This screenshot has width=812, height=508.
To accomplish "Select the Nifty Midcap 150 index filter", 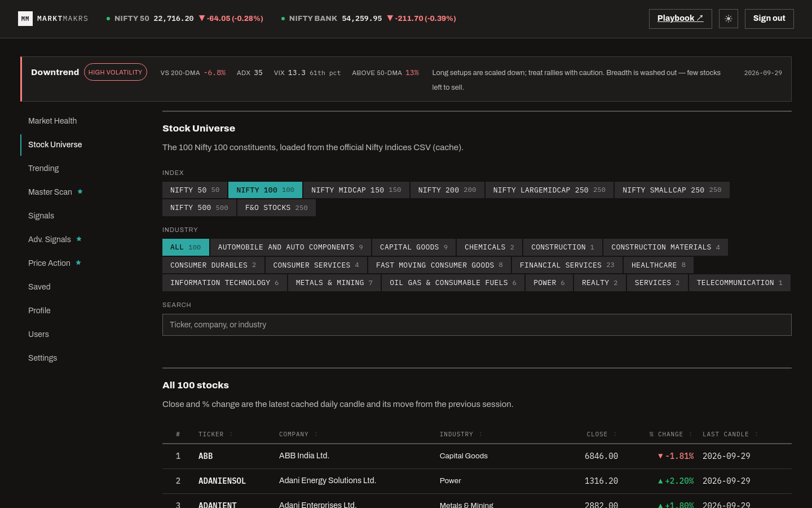I will click(356, 190).
